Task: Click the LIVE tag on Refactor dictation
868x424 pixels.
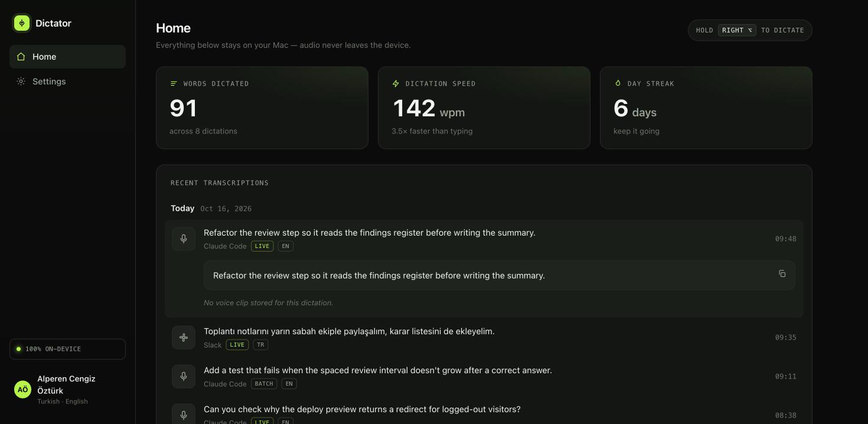Action: tap(262, 246)
